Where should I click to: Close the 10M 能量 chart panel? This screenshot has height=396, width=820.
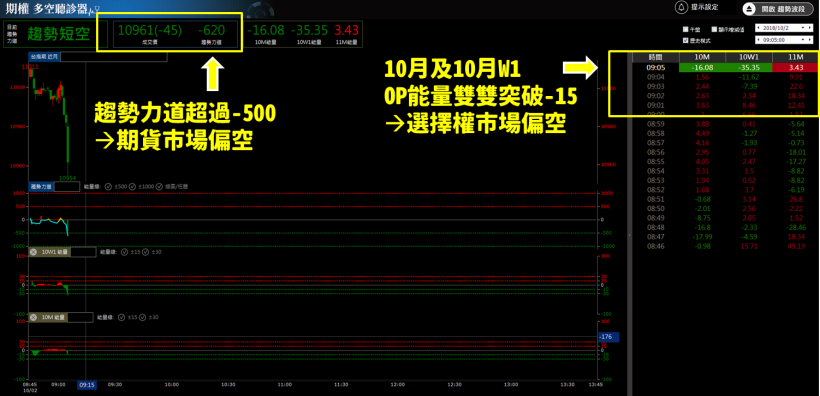pos(33,317)
